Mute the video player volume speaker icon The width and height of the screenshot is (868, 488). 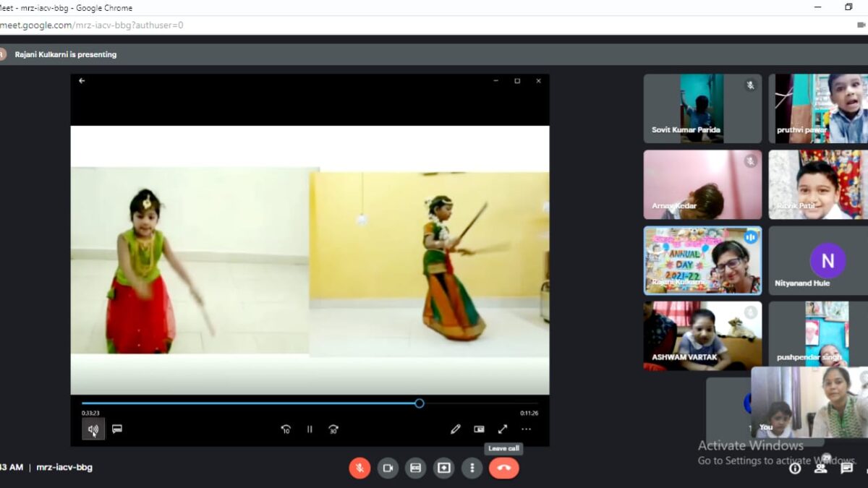pos(93,429)
